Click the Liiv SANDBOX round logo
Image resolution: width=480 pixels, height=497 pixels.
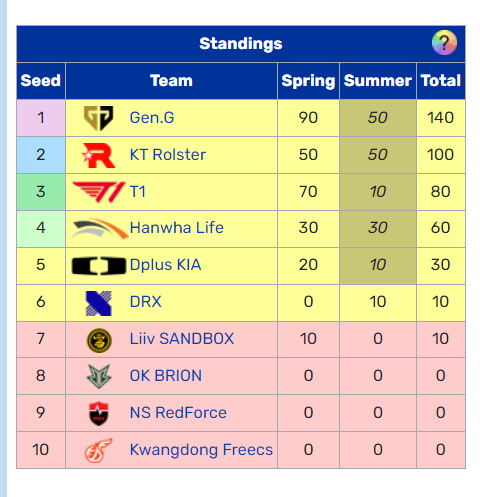pyautogui.click(x=99, y=340)
